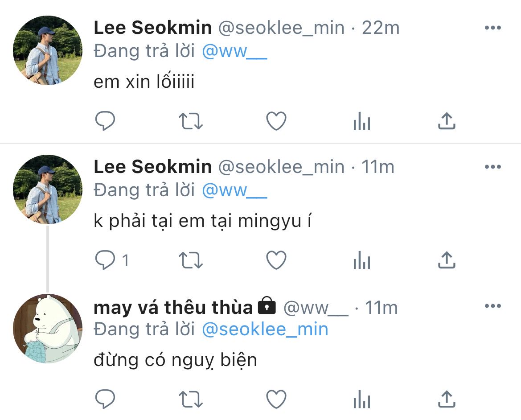View analytics of "đừng có nguỵ biện" tweet

(361, 399)
